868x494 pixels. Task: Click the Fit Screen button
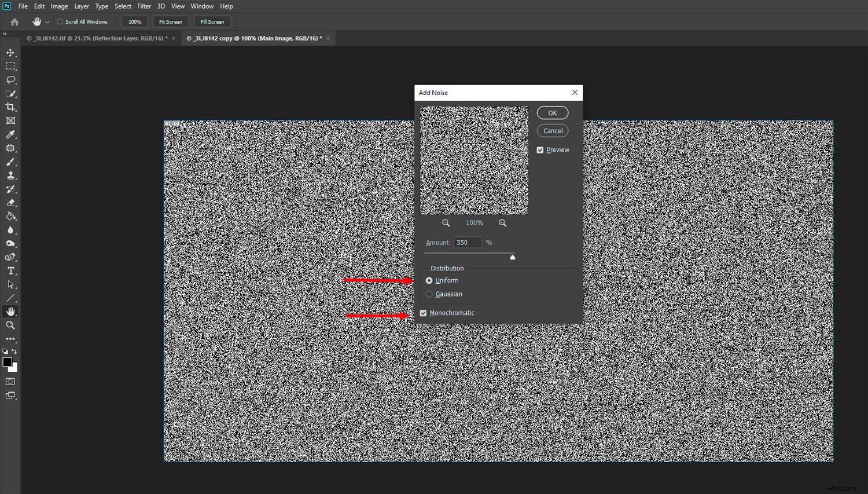[x=170, y=22]
